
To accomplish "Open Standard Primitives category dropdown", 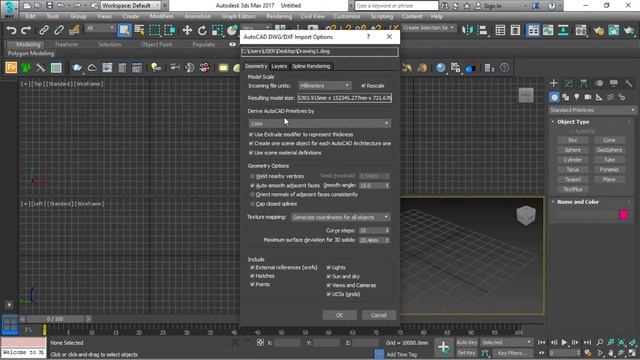I will click(592, 110).
